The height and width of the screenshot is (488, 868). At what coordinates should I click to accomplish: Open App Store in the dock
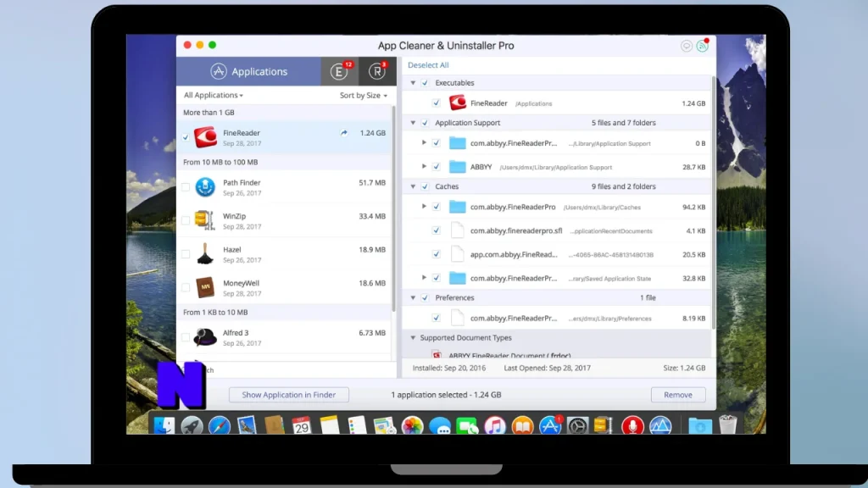coord(550,426)
